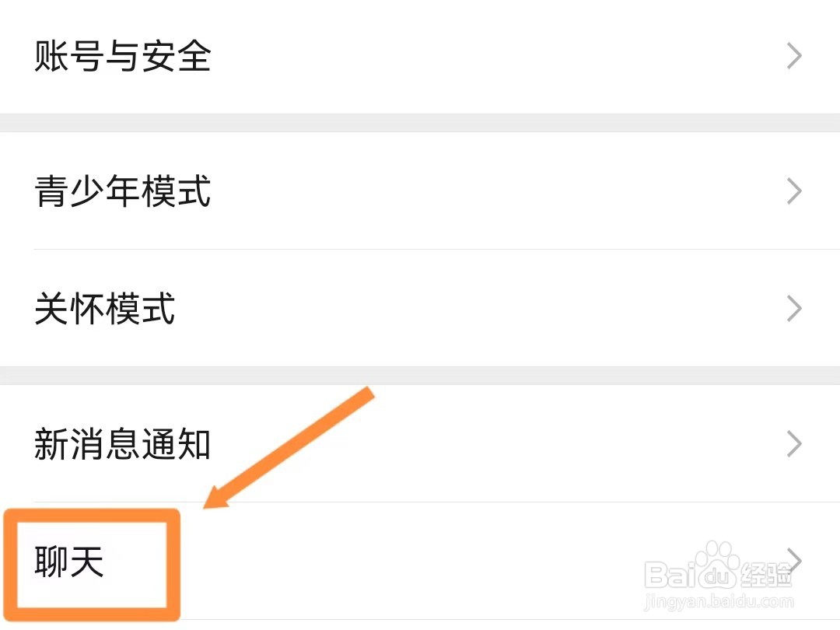The height and width of the screenshot is (630, 840).
Task: Click the gray divider above 青少年模式
Action: [420, 124]
